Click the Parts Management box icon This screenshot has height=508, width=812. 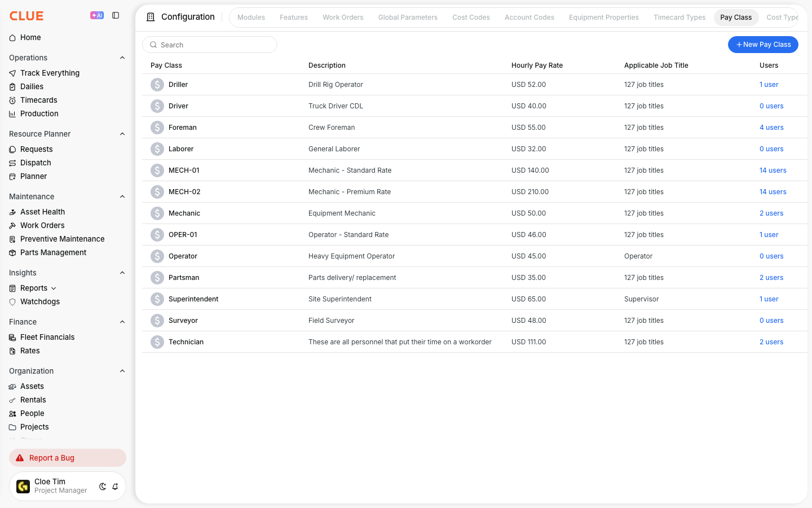click(x=12, y=253)
